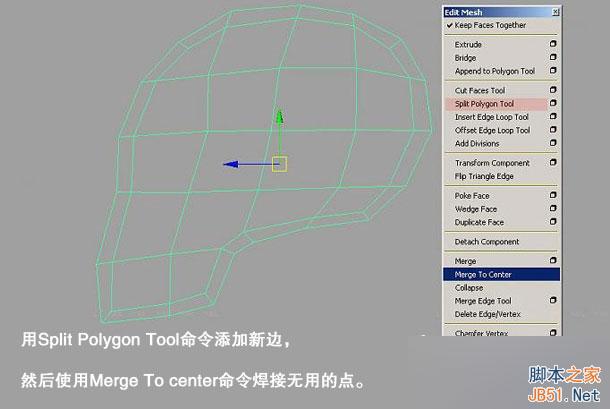610x409 pixels.
Task: Open Offset Edge Loop Tool options box
Action: point(553,130)
